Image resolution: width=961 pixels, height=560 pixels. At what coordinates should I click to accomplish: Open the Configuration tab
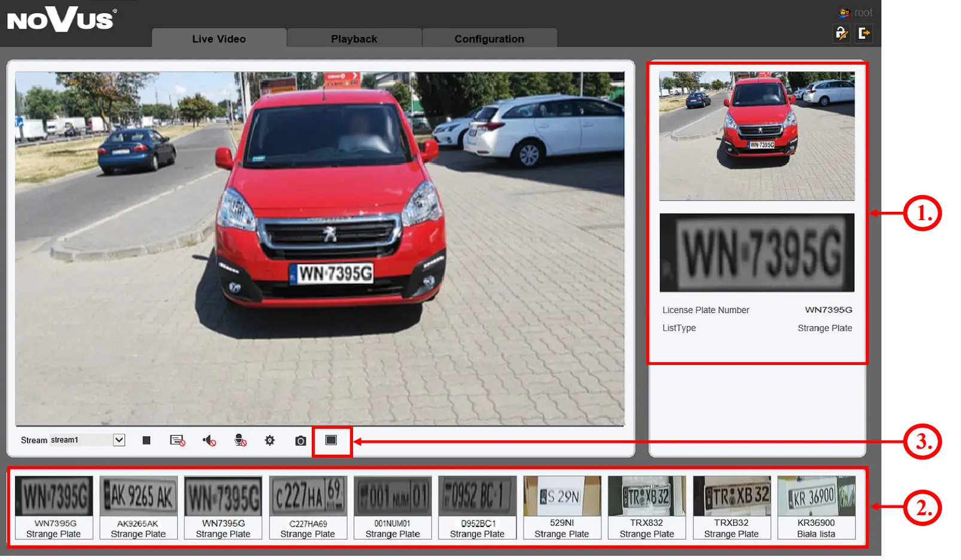tap(489, 39)
